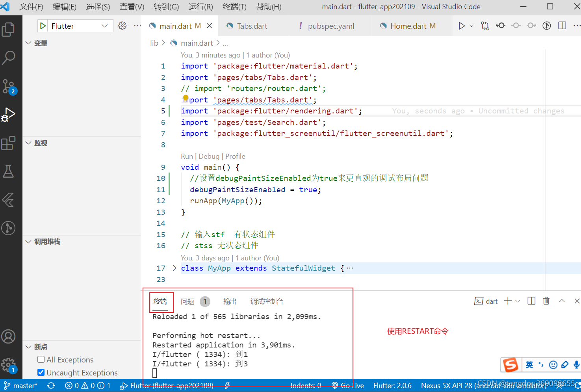Close the terminal panel

point(577,301)
